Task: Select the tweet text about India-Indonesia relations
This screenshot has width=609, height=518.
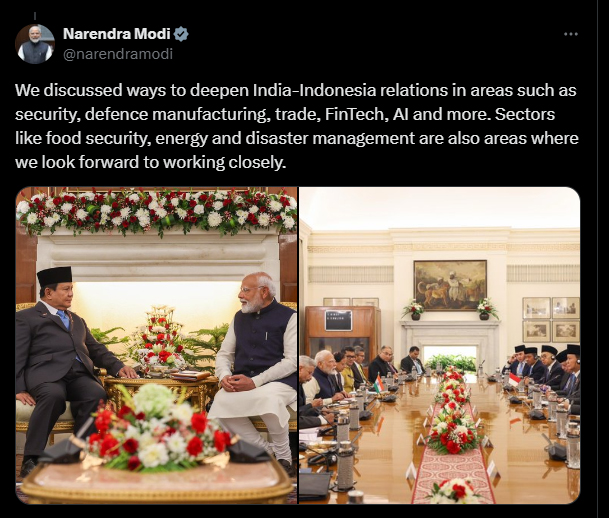Action: click(297, 126)
